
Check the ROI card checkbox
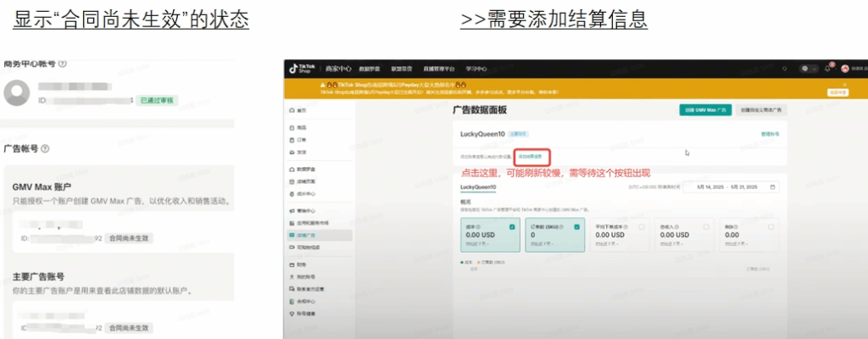[771, 226]
